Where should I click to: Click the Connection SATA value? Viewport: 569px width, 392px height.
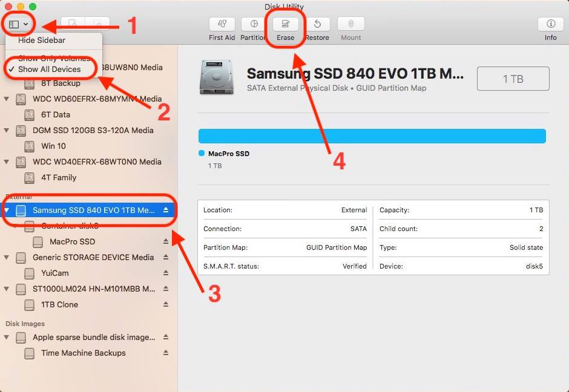(x=358, y=229)
